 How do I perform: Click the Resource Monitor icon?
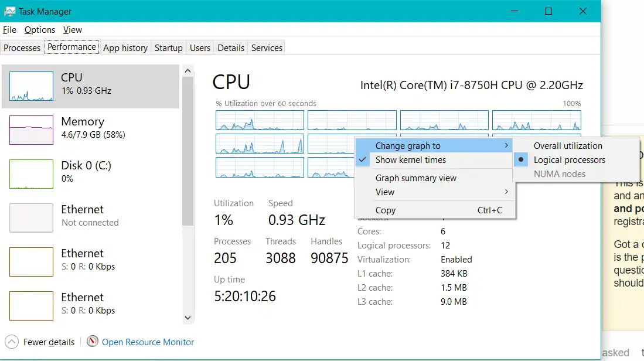click(x=92, y=342)
